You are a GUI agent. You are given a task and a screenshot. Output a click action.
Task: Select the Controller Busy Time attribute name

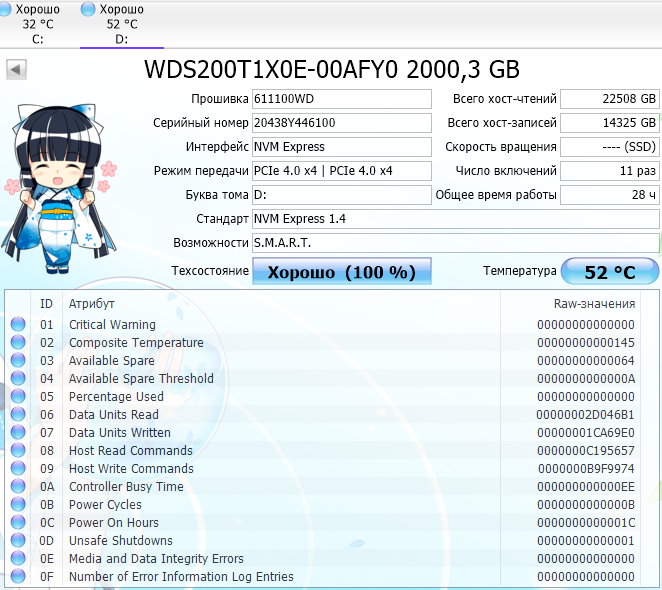coord(126,487)
